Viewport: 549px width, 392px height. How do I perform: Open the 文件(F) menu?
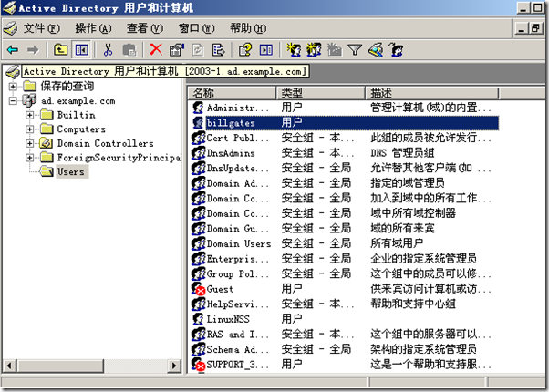pyautogui.click(x=42, y=28)
